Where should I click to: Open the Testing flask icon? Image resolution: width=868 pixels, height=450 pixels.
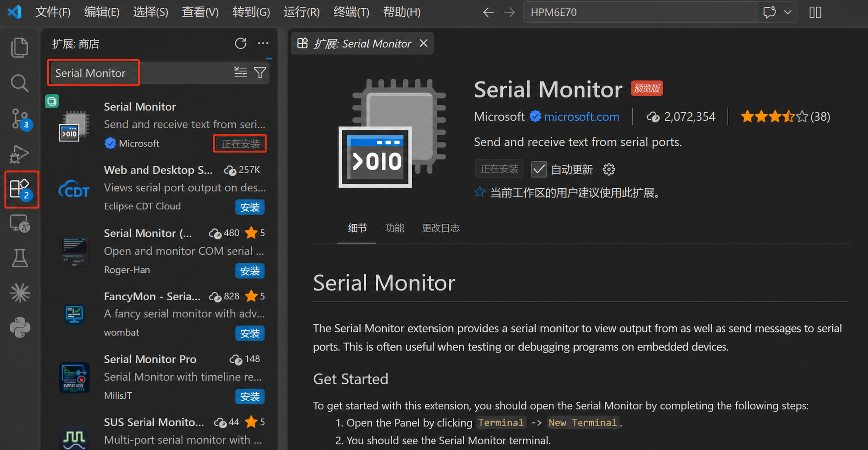coord(20,258)
